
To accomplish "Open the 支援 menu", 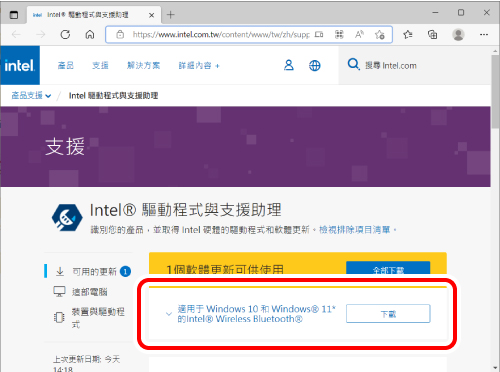I will (x=100, y=65).
